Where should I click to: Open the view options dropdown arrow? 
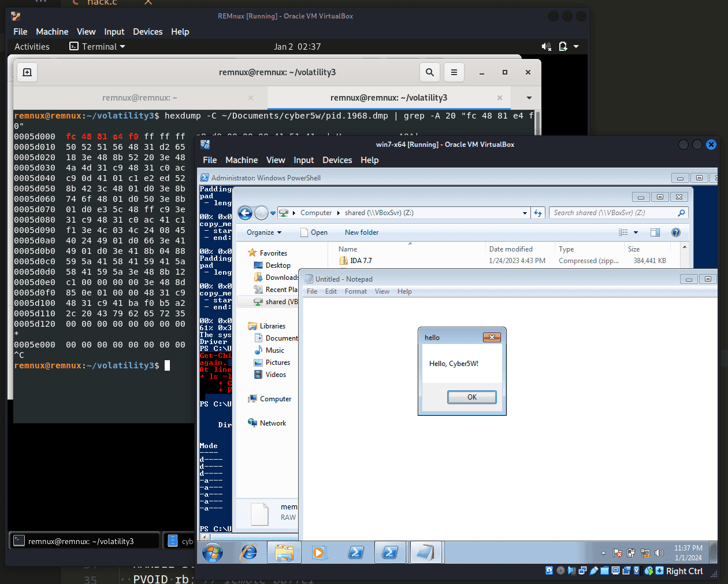(636, 232)
